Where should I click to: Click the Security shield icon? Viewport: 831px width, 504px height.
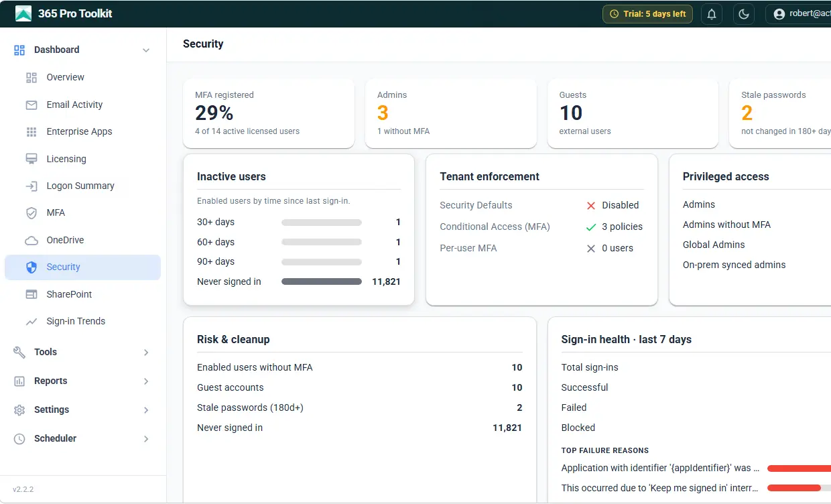click(31, 267)
